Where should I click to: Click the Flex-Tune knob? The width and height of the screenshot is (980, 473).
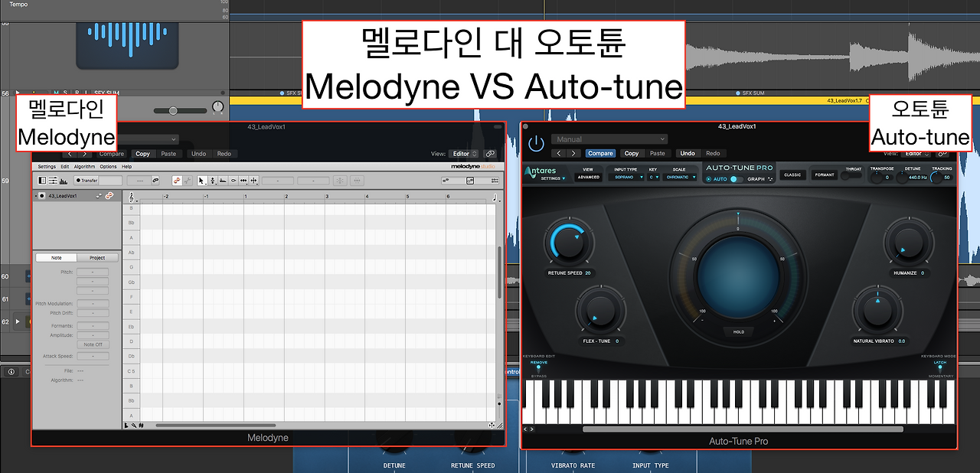599,309
